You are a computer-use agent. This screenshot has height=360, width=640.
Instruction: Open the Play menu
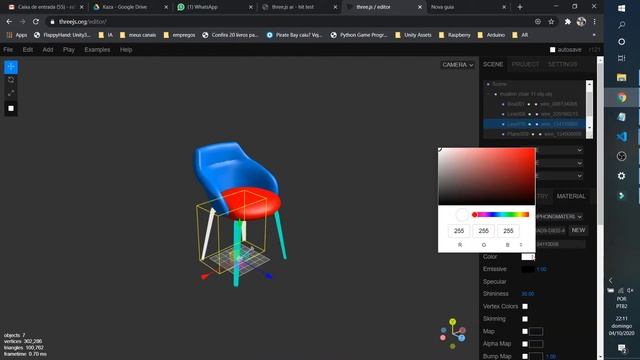tap(69, 50)
